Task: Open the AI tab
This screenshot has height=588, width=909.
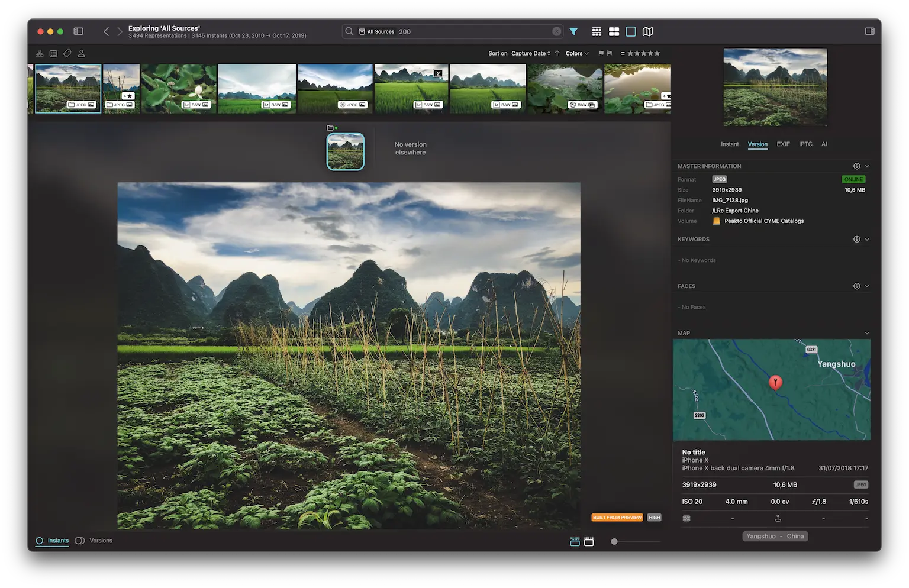Action: (824, 144)
